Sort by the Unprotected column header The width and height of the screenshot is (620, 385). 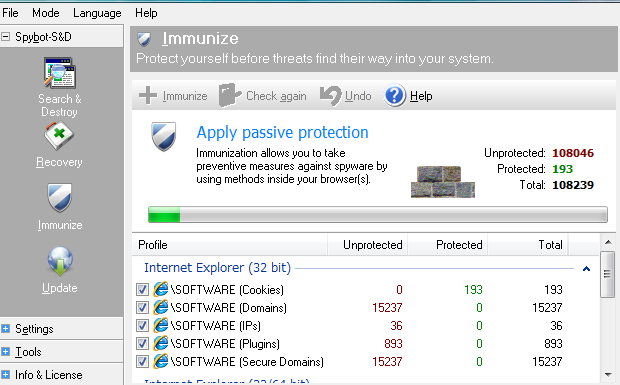point(368,245)
